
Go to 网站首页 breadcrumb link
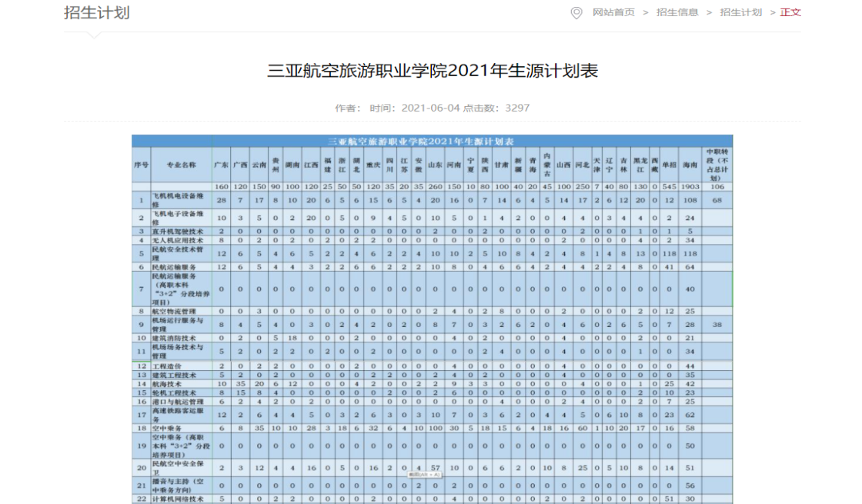(x=613, y=12)
